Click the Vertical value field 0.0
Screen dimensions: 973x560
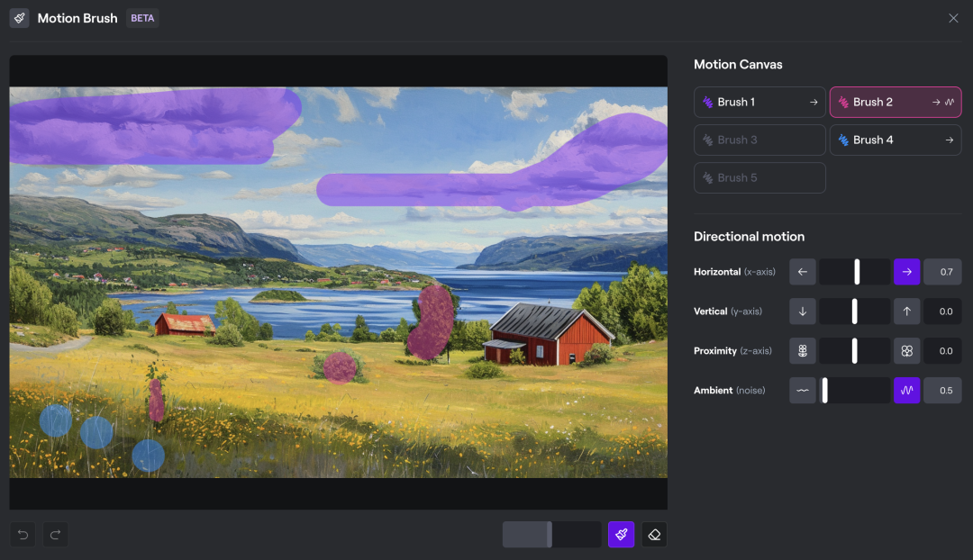pos(942,312)
